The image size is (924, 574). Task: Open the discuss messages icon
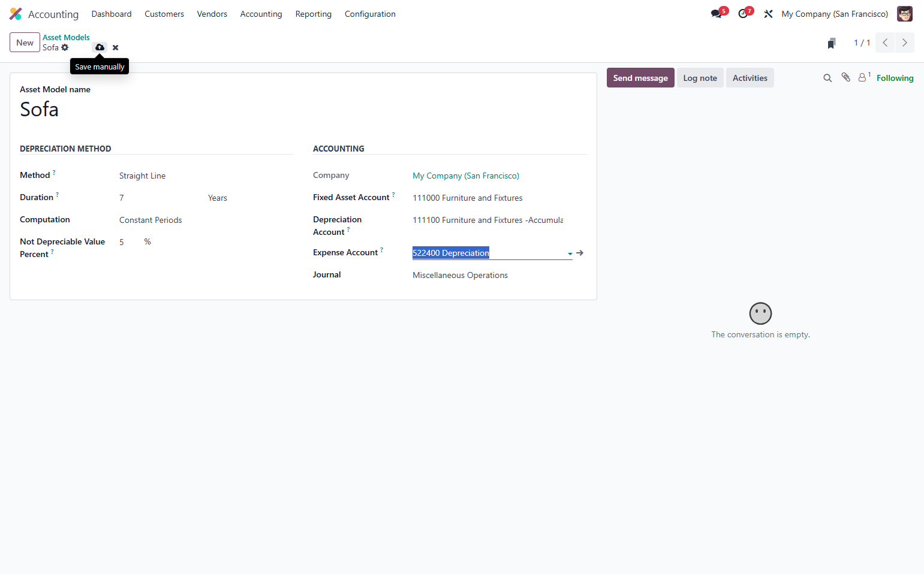(717, 14)
